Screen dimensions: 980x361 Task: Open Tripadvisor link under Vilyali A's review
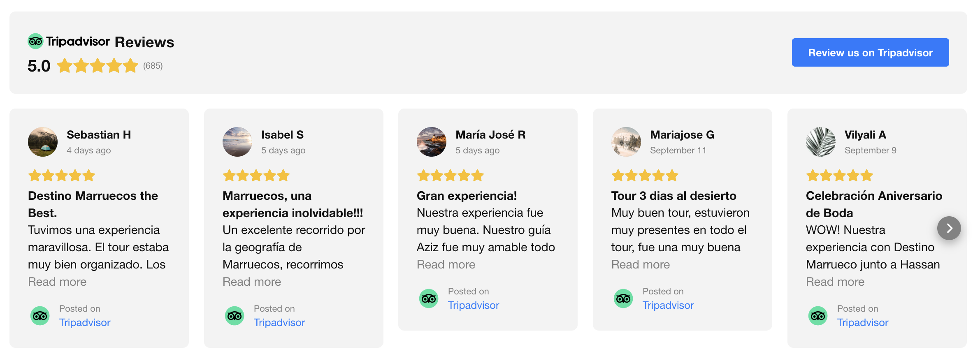(863, 322)
